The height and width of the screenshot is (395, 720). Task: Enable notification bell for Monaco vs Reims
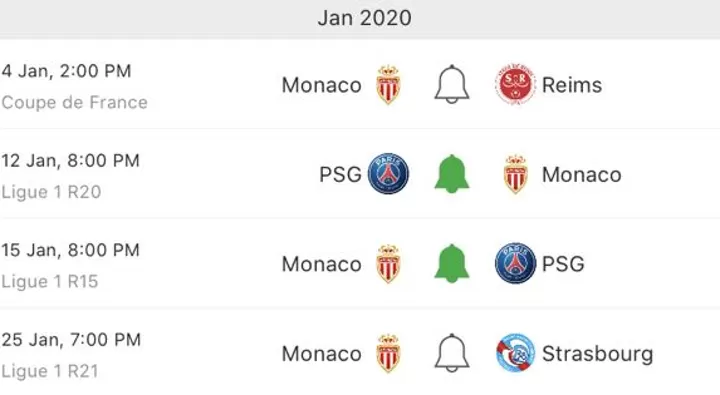[x=452, y=85]
